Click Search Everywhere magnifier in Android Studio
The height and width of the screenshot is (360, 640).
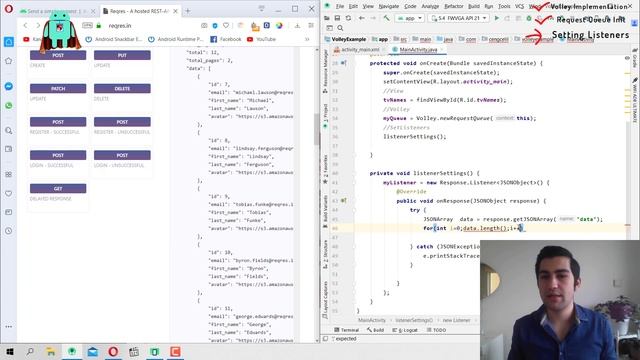[x=340, y=28]
